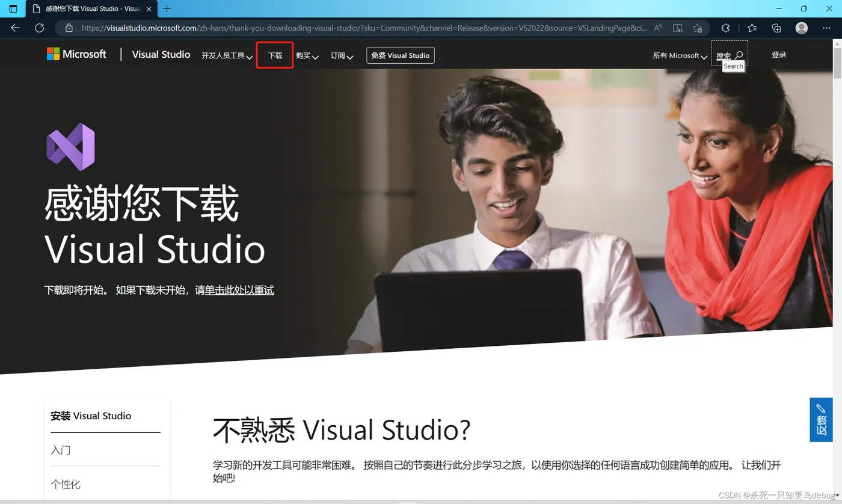This screenshot has height=504, width=842.
Task: Enter Immersive Reader mode
Action: [678, 28]
